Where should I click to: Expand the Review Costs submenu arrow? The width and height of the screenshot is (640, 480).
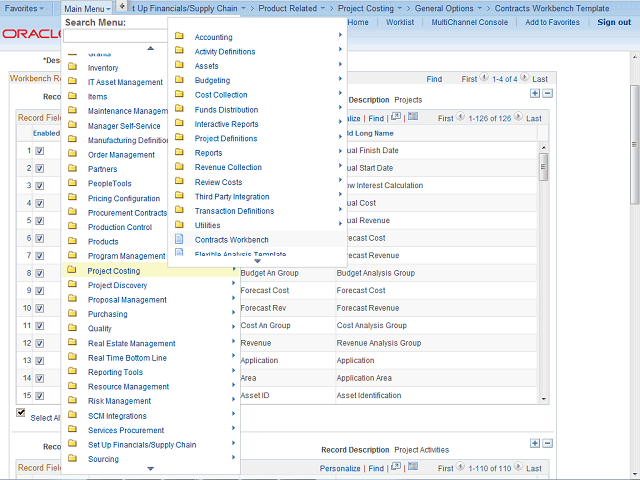coord(340,180)
